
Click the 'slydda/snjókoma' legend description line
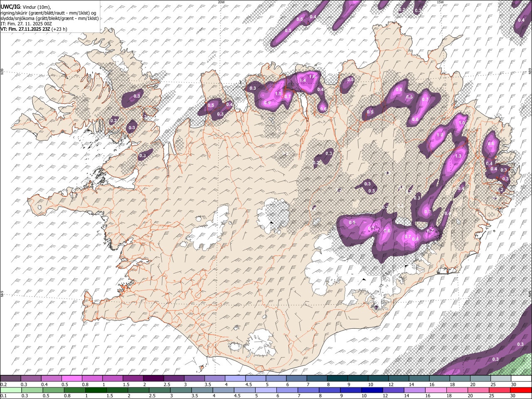click(49, 18)
